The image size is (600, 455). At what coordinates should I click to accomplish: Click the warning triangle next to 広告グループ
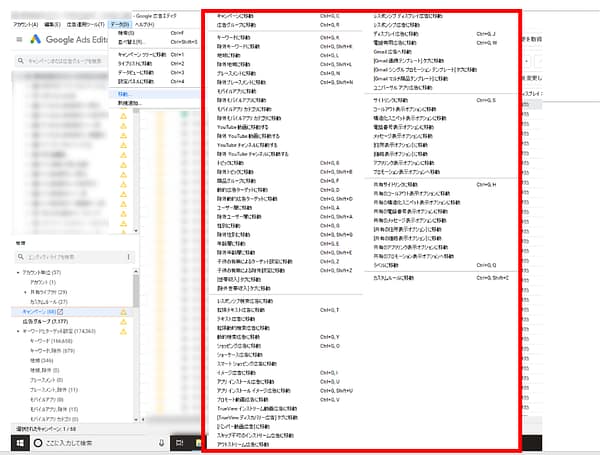click(x=123, y=321)
